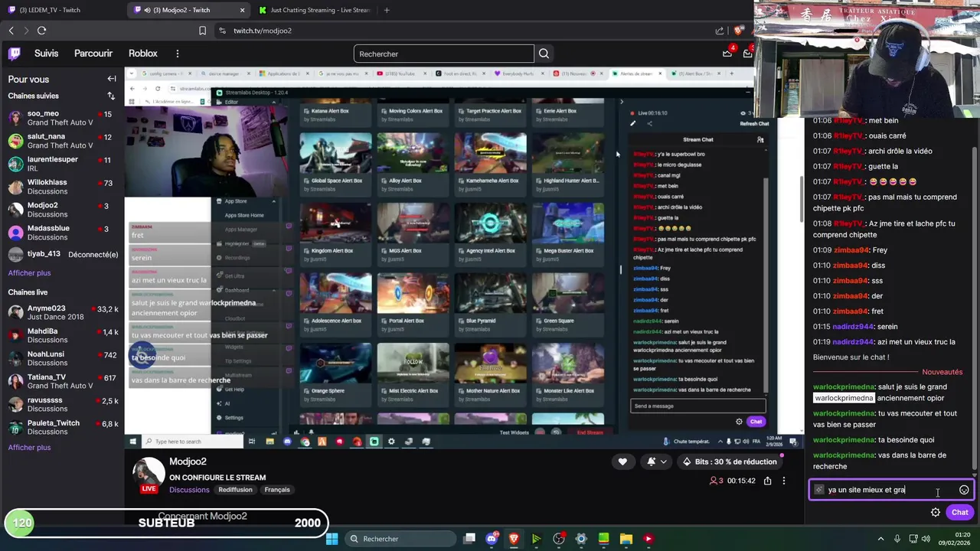Open Anyme023 live channel in sidebar
Viewport: 980px width, 551px height.
coord(61,312)
